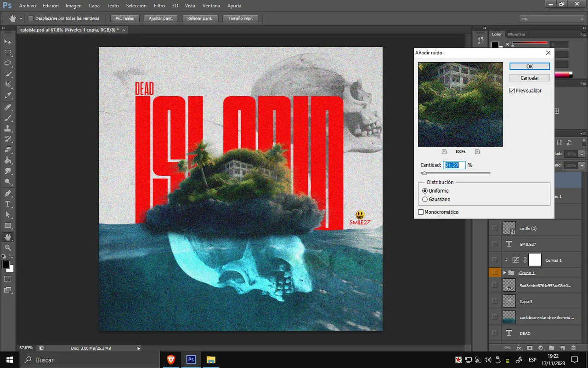Select the Move tool
The width and height of the screenshot is (588, 368).
[8, 42]
